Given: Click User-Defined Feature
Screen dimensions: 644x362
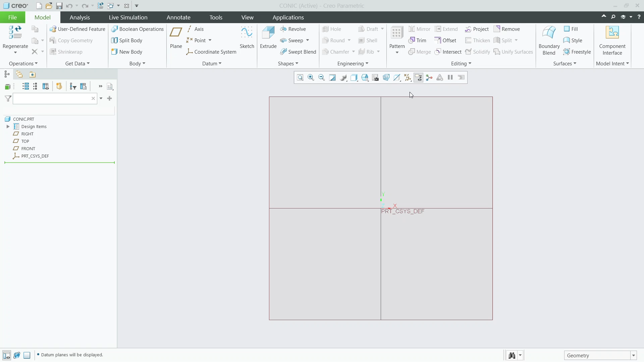Looking at the screenshot, I should [x=77, y=29].
